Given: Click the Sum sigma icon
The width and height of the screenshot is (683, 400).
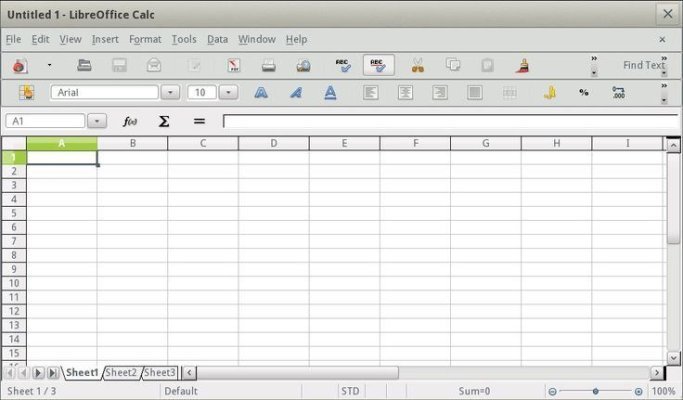Looking at the screenshot, I should pyautogui.click(x=164, y=121).
